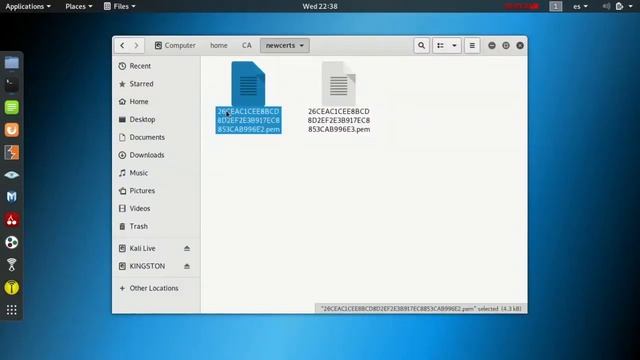The height and width of the screenshot is (360, 640).
Task: Open Downloads in the sidebar
Action: tap(156, 155)
